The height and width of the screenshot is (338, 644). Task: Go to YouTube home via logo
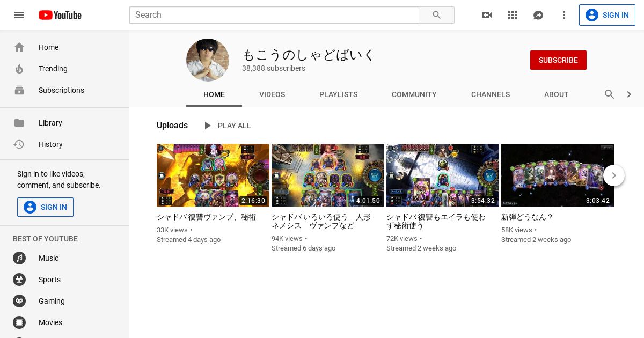60,15
